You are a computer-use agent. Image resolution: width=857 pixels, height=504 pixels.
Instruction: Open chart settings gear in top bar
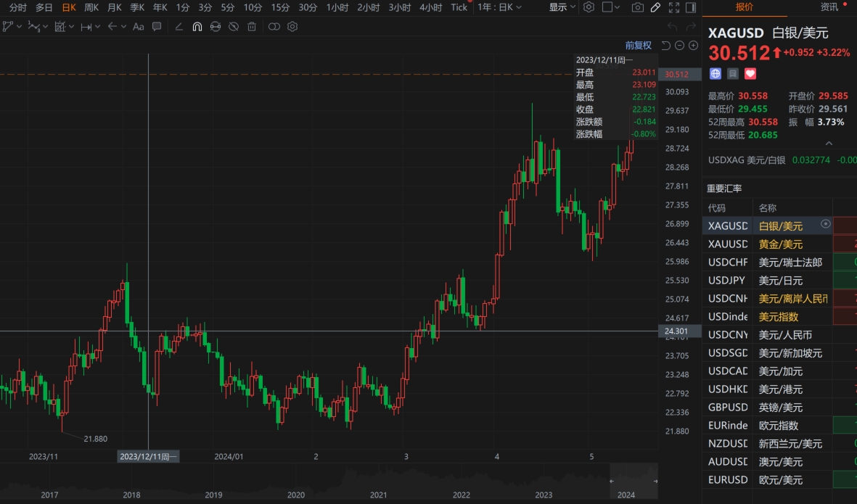pos(589,7)
